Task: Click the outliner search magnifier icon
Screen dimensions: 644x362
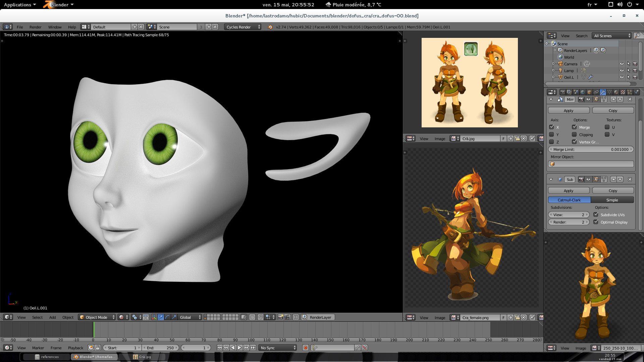Action: click(x=637, y=36)
